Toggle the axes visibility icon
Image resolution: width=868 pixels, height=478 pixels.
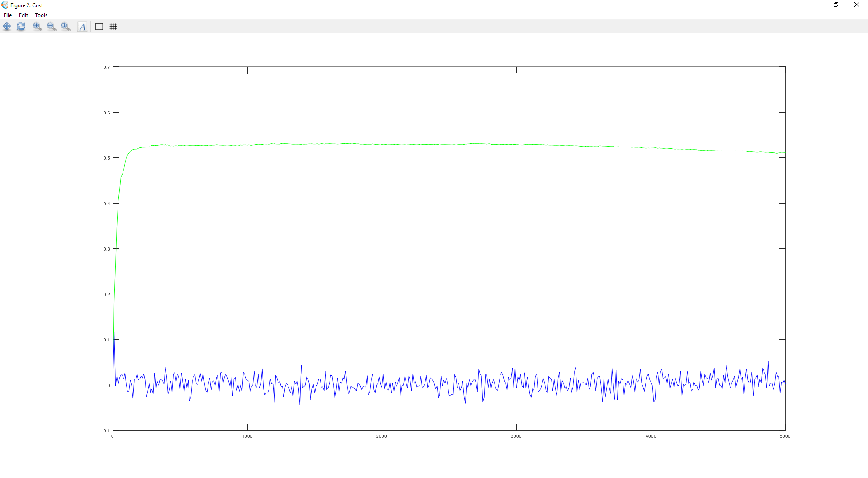(99, 27)
